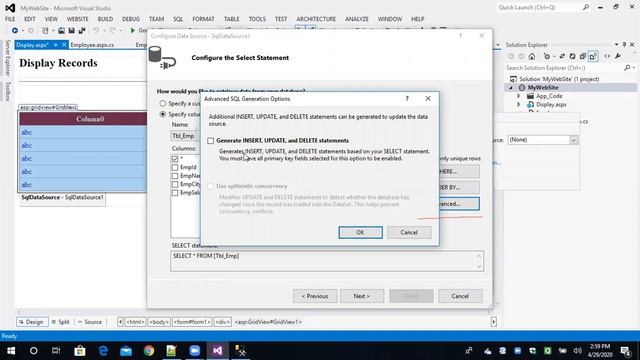Image resolution: width=640 pixels, height=360 pixels.
Task: Click the View Code icon in Solution Explorer
Action: pyautogui.click(x=607, y=56)
